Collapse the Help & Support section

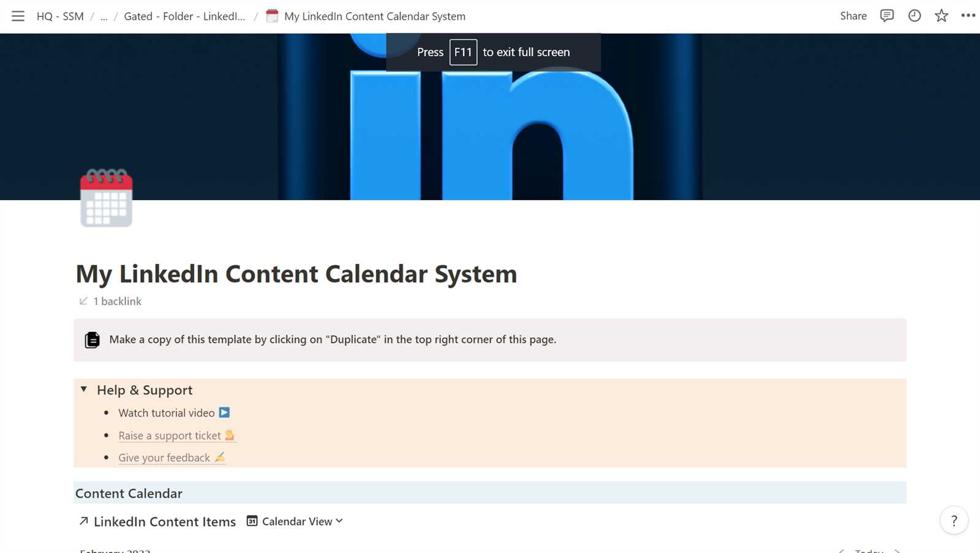click(x=83, y=389)
